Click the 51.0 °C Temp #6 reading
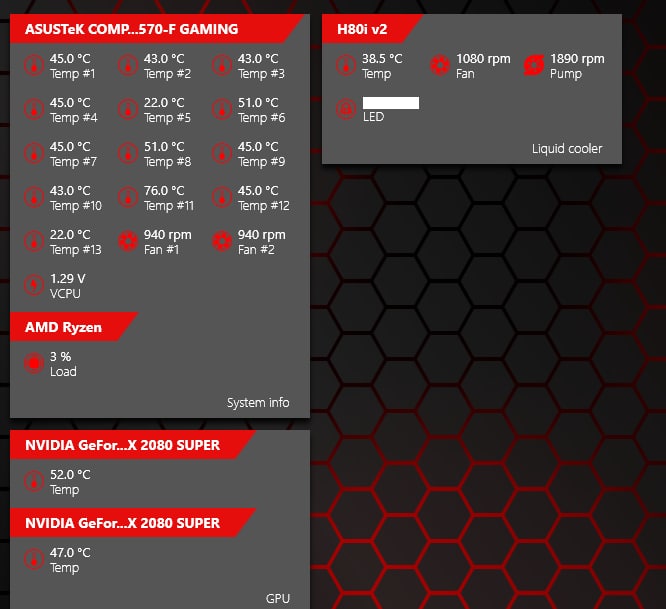 (x=258, y=102)
